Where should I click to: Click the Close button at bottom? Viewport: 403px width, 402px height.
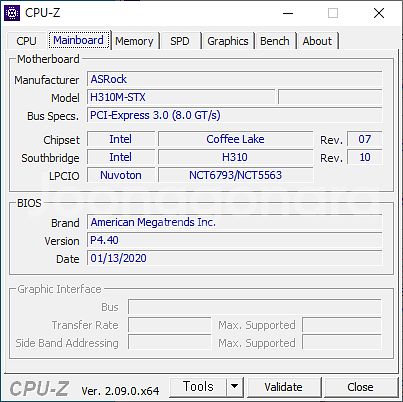[x=360, y=387]
